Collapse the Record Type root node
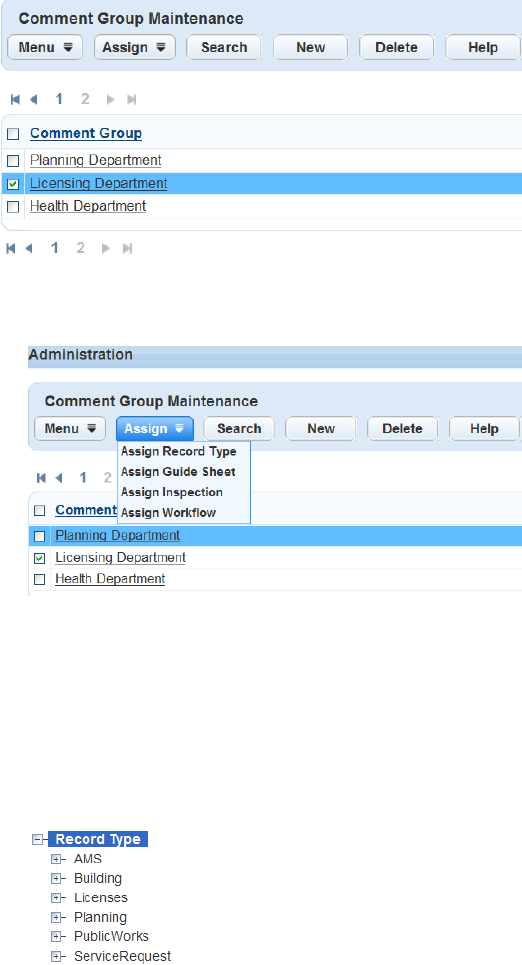522x965 pixels. 37,839
